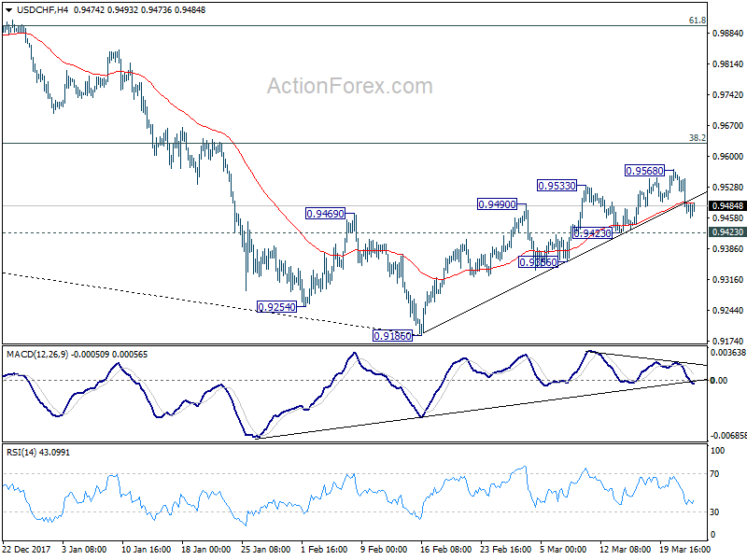Click the 0.92540 price label
The image size is (747, 560).
pos(276,307)
